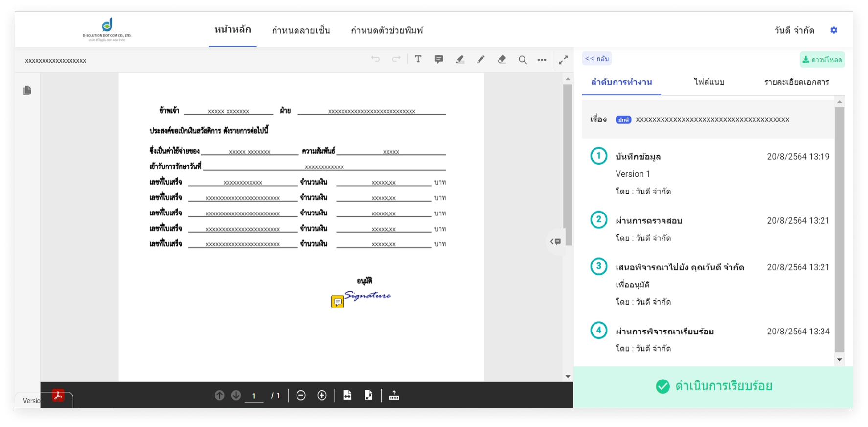Viewport: 868px width, 427px height.
Task: Click the ปกติ priority badge
Action: tap(623, 119)
